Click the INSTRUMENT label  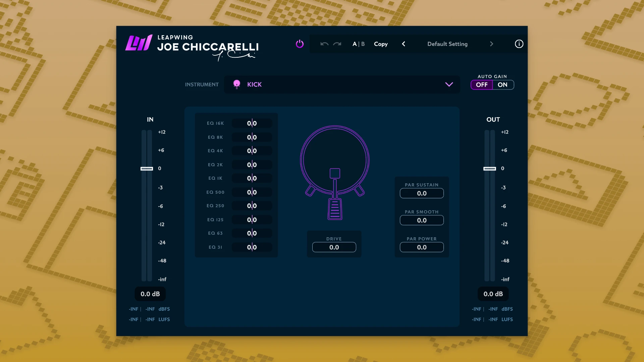(202, 84)
